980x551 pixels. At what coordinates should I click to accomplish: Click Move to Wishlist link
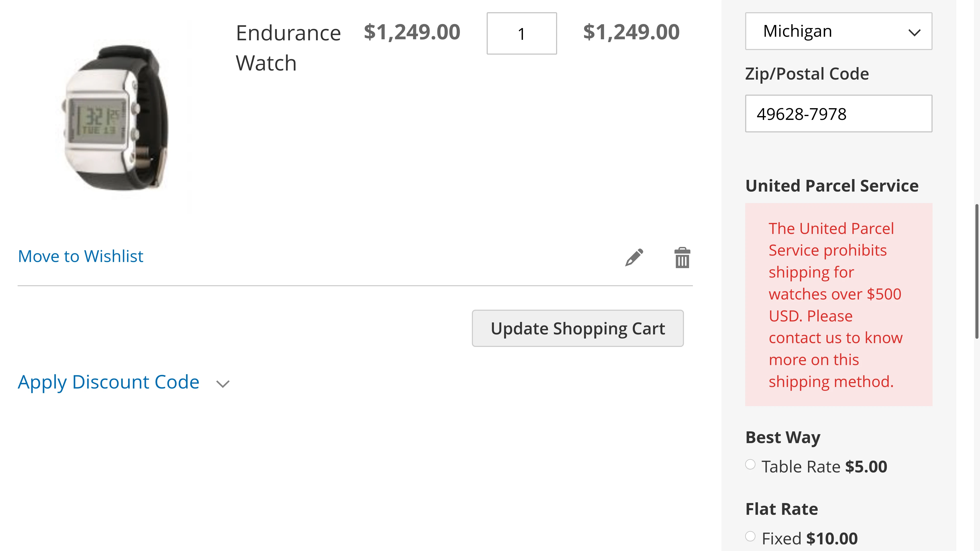[81, 256]
